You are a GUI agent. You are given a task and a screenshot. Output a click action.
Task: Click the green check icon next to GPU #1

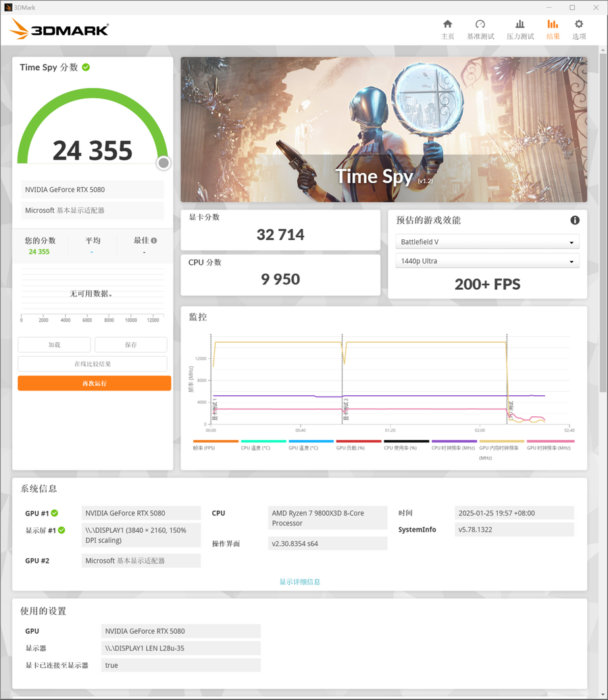[x=55, y=514]
